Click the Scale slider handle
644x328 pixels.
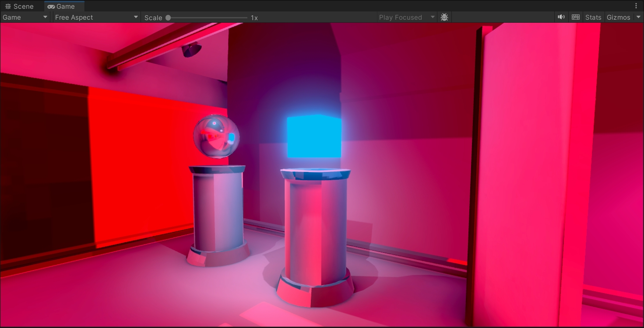[x=168, y=17]
